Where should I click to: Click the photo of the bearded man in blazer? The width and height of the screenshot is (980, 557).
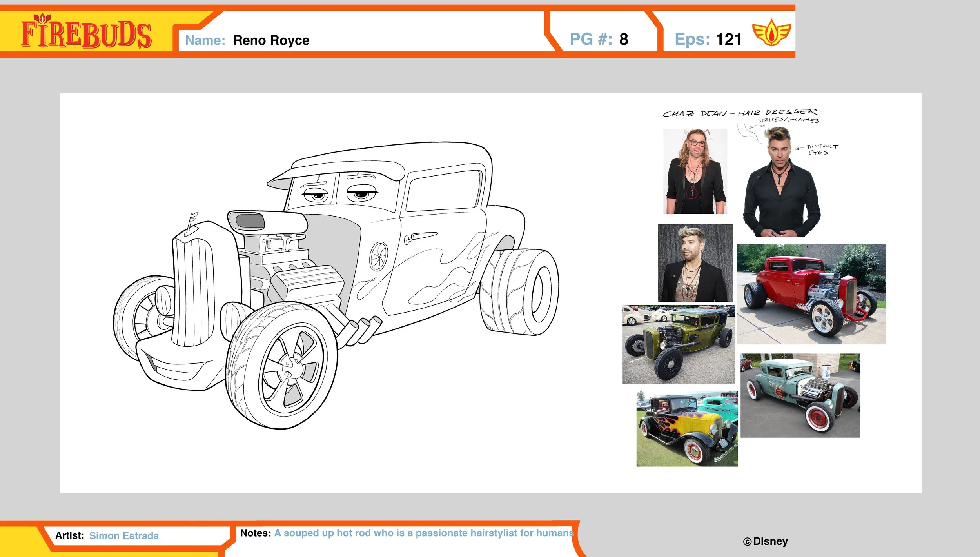tap(695, 263)
